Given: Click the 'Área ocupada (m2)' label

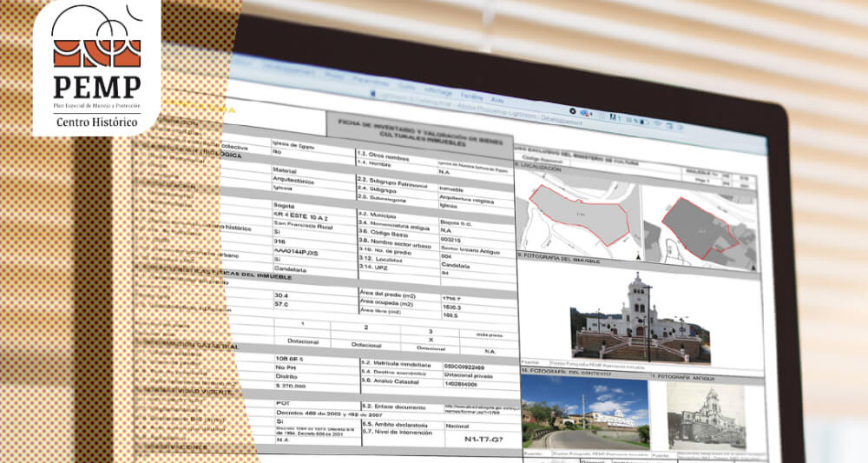Looking at the screenshot, I should point(386,302).
